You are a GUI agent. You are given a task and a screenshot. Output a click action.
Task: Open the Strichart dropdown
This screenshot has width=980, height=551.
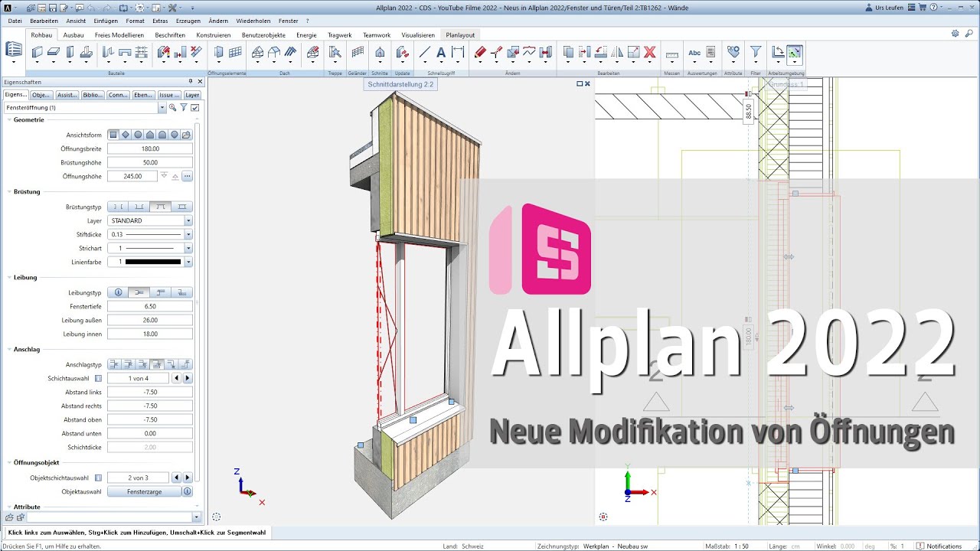[x=188, y=248]
